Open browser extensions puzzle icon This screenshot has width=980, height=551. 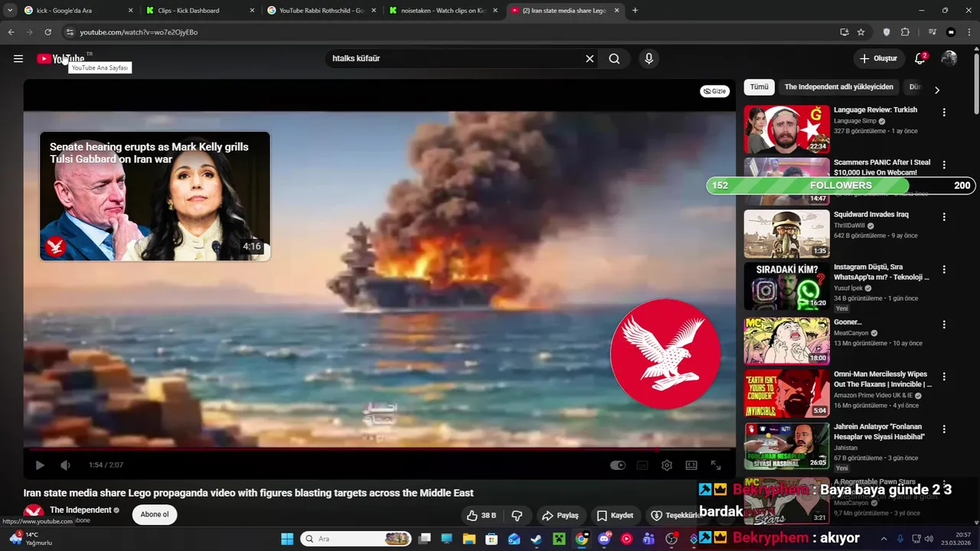point(905,32)
